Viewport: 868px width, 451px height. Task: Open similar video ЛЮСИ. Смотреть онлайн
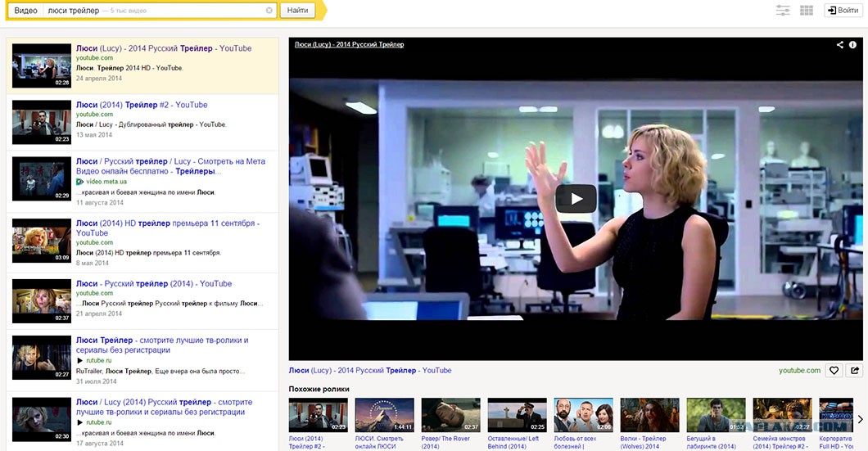coord(384,423)
